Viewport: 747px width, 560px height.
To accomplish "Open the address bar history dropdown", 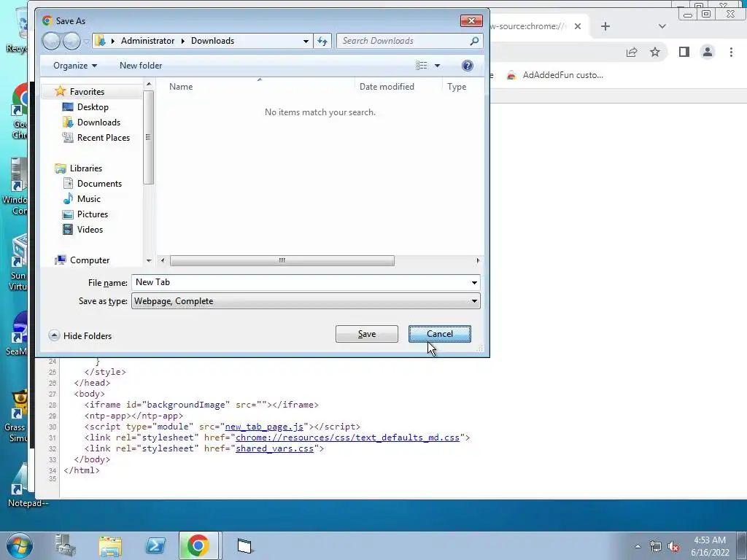I will (x=306, y=41).
